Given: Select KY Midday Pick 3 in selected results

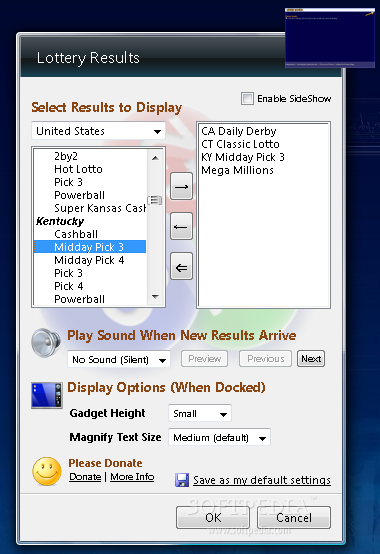Looking at the screenshot, I should [x=243, y=157].
